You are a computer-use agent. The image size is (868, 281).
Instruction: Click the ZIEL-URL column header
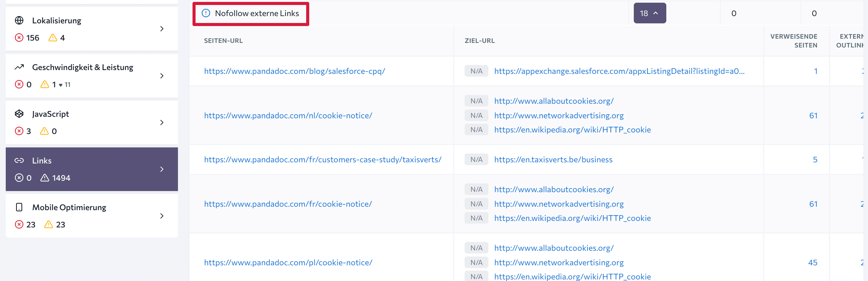tap(480, 41)
